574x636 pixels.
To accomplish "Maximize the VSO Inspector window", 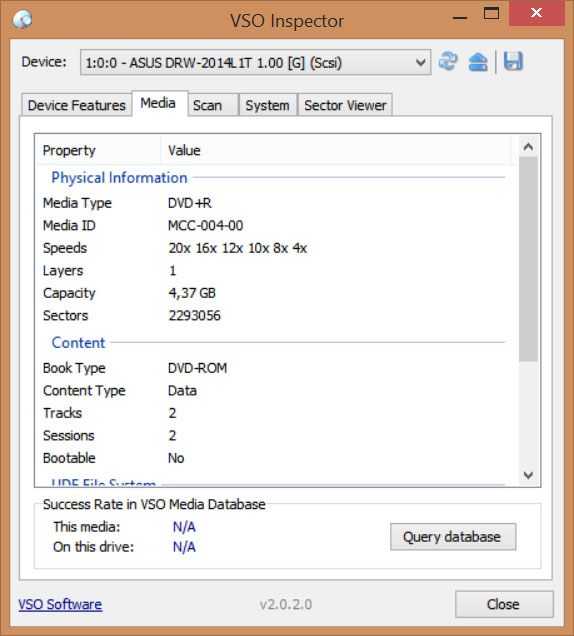I will (x=491, y=14).
